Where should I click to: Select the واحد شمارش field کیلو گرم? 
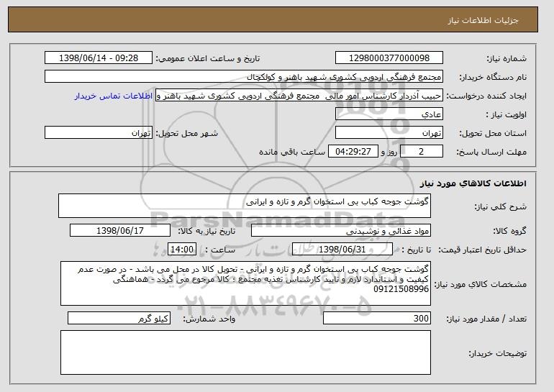coord(119,318)
